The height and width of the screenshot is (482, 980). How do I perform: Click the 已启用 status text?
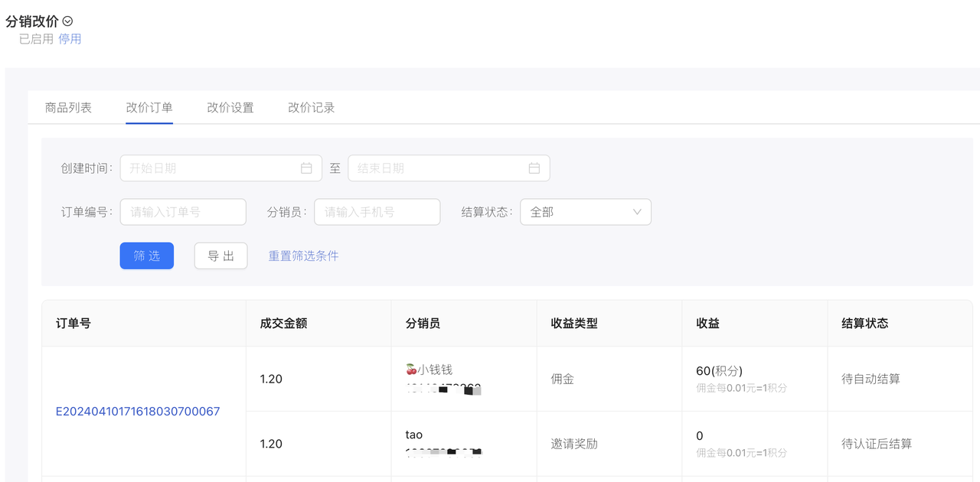pyautogui.click(x=37, y=39)
